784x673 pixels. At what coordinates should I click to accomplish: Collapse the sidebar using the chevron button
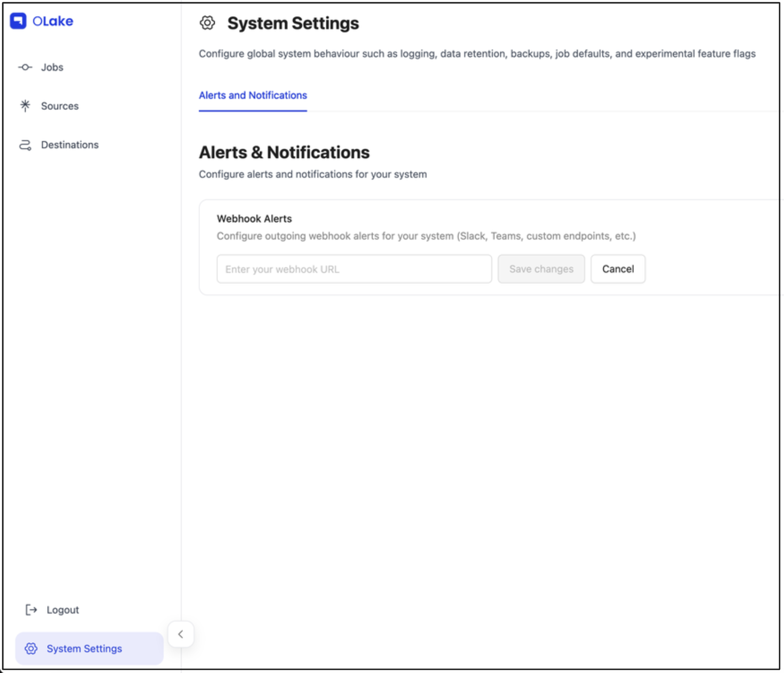point(181,634)
